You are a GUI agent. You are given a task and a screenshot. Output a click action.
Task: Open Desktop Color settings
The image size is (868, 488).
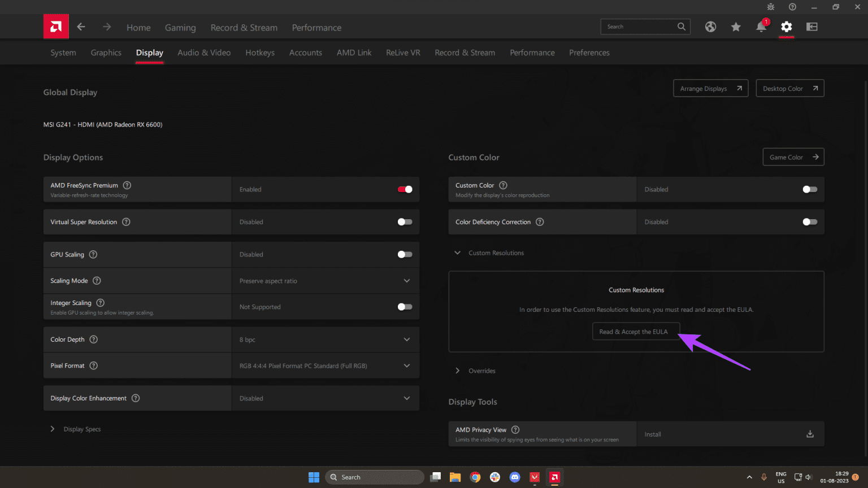(x=789, y=88)
